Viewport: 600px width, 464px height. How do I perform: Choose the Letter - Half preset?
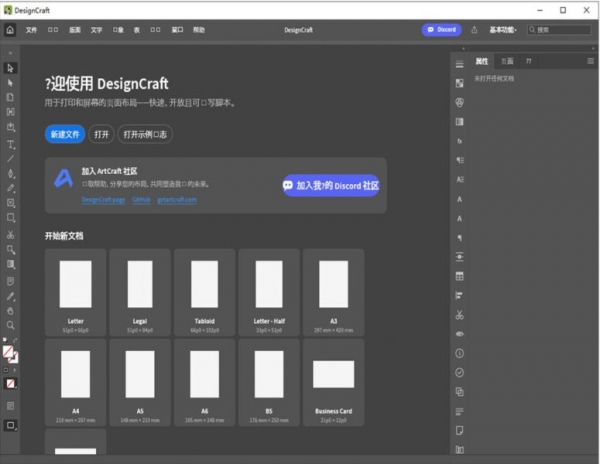(269, 293)
